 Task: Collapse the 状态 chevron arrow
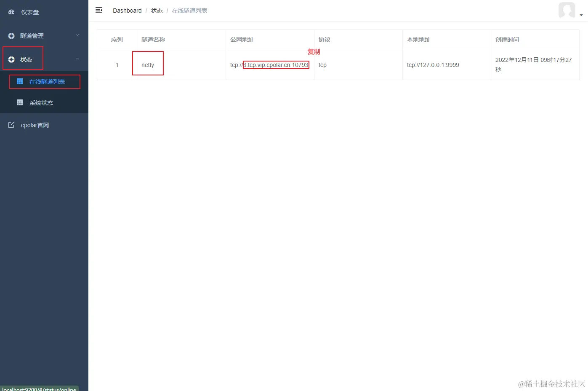(x=77, y=59)
